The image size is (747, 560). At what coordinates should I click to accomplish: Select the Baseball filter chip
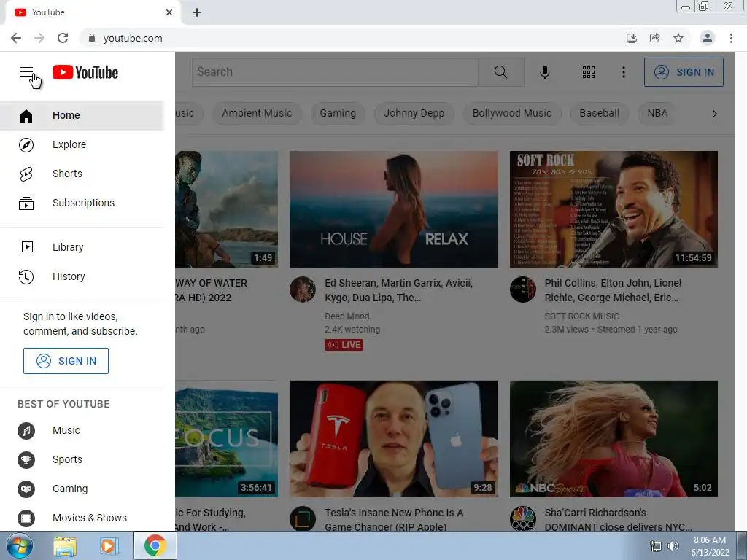(x=600, y=113)
